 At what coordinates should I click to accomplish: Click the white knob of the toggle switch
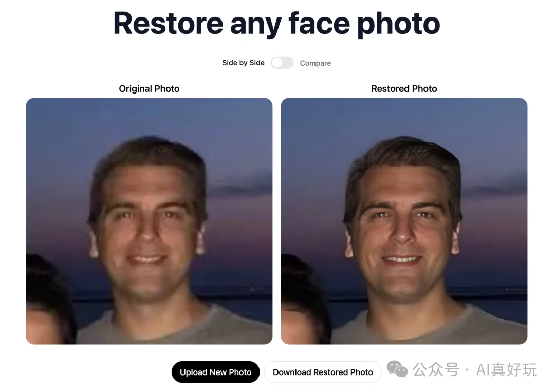(277, 63)
